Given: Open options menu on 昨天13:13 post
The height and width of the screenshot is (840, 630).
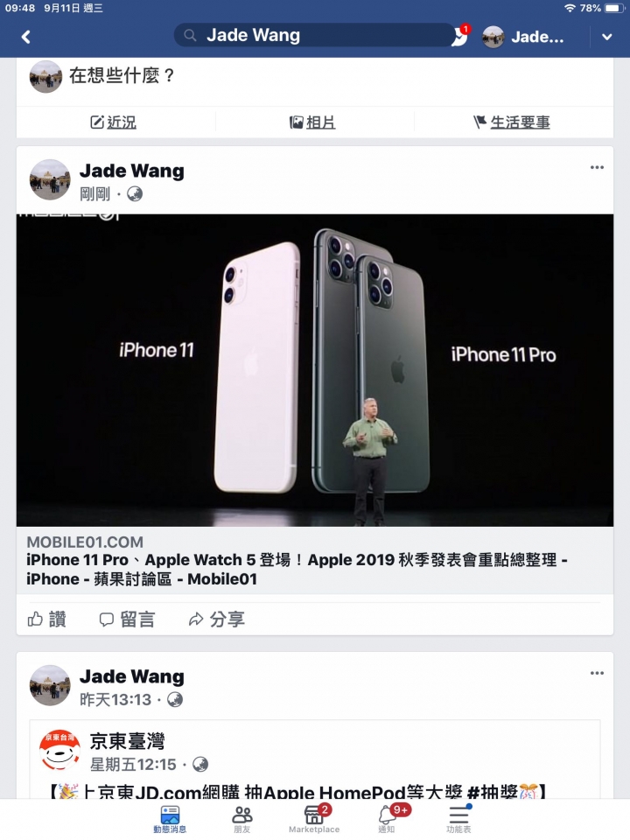Looking at the screenshot, I should pos(597,673).
